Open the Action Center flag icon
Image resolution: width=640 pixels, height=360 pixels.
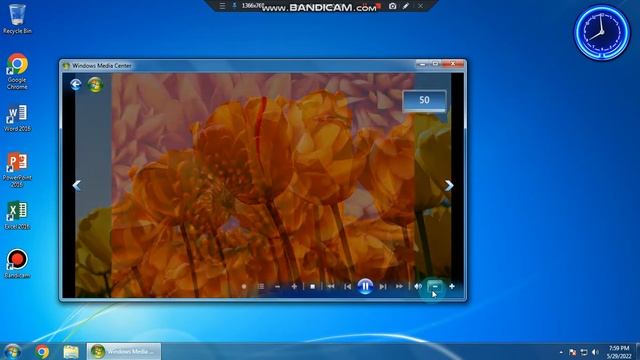click(x=572, y=352)
